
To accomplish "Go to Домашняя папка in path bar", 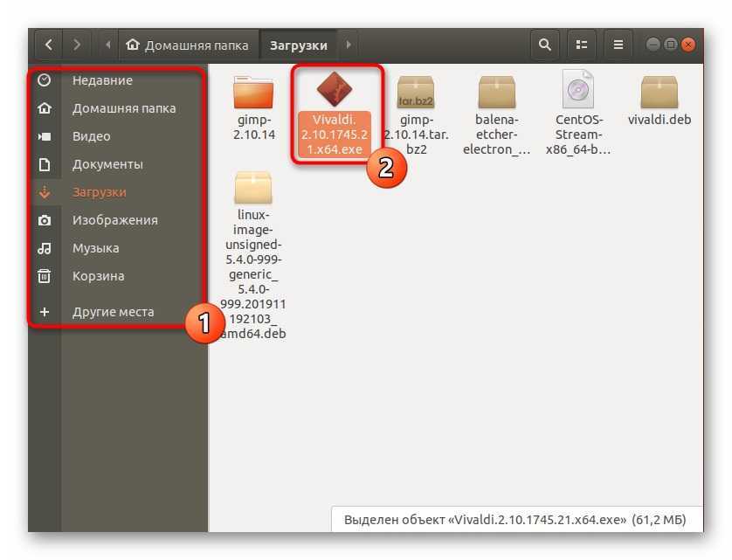I will point(188,45).
